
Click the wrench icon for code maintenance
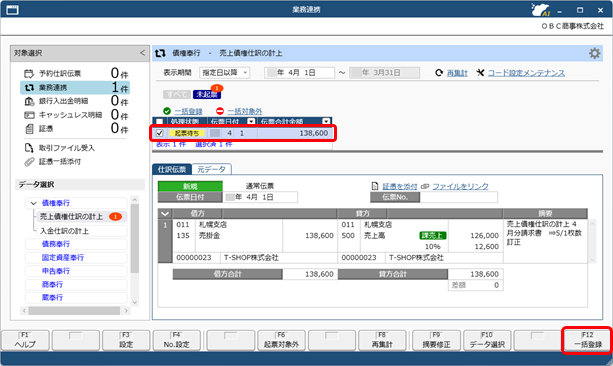(x=480, y=73)
